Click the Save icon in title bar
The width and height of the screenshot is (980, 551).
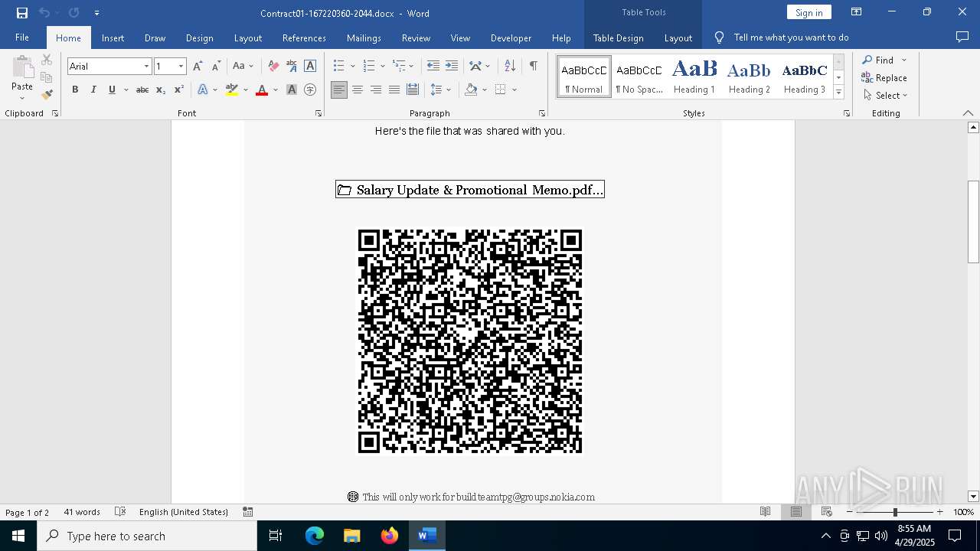tap(21, 13)
